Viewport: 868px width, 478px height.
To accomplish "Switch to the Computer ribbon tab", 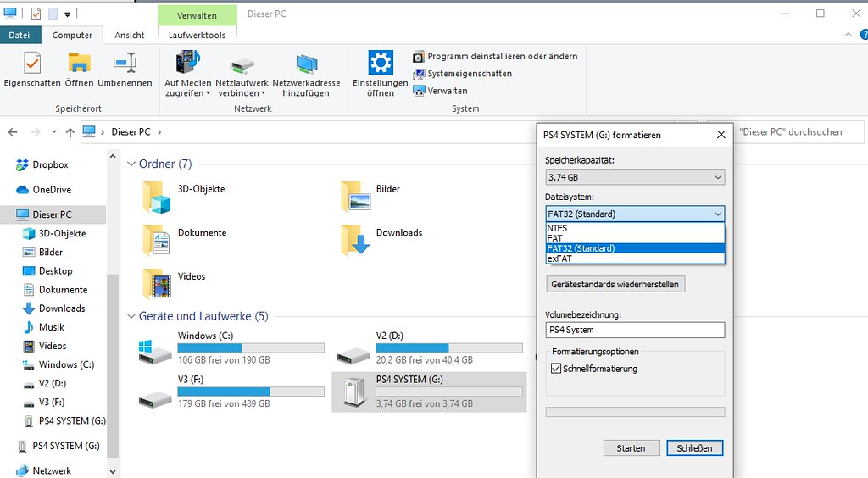I will [72, 35].
